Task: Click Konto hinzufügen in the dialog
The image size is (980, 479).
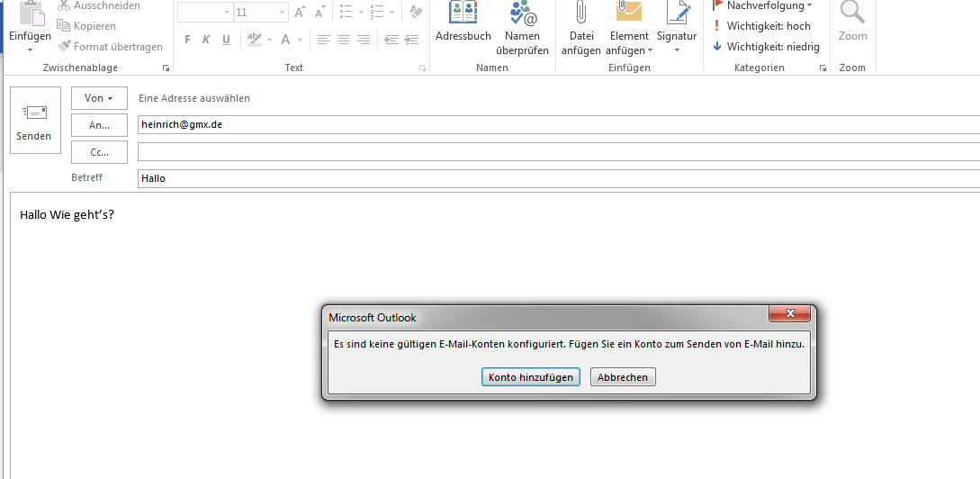Action: (531, 377)
